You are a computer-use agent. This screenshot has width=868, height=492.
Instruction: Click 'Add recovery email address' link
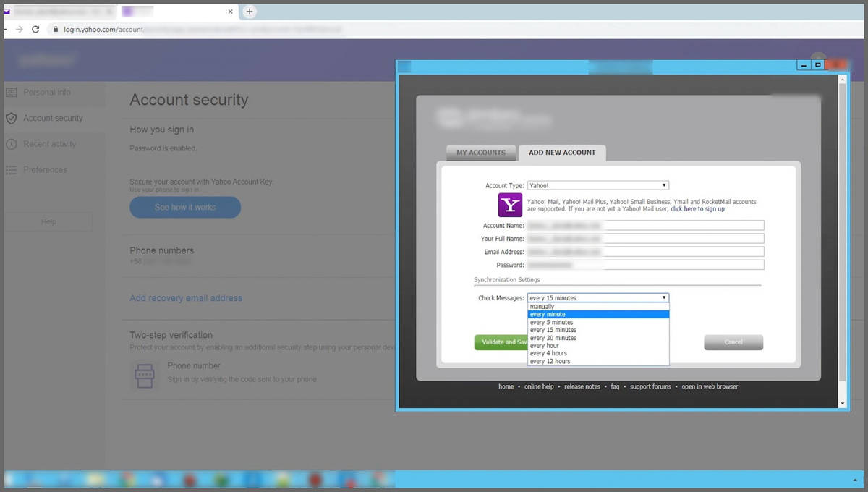pos(186,298)
